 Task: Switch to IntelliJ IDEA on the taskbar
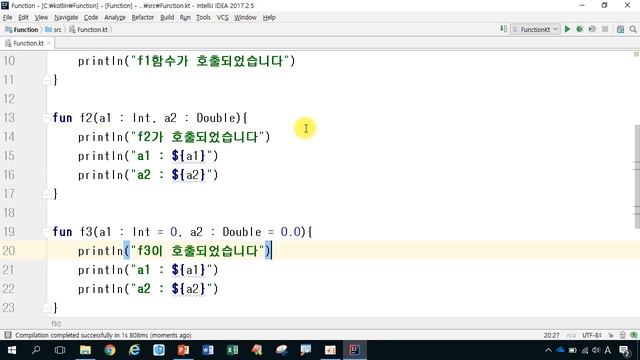click(x=355, y=350)
